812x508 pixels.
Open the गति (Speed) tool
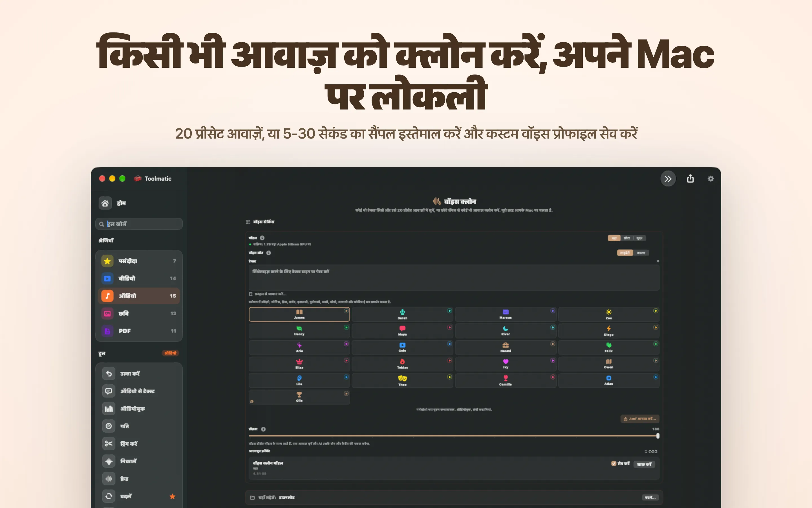139,426
